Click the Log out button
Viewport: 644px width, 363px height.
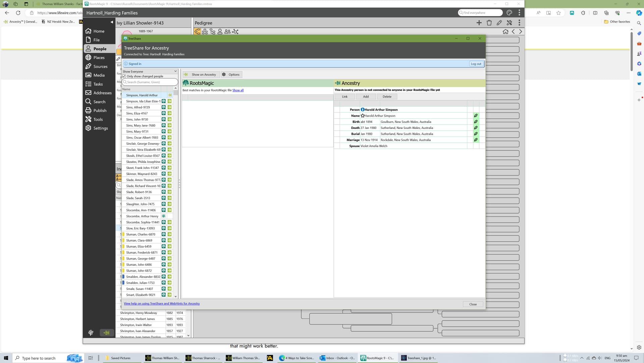click(x=476, y=64)
